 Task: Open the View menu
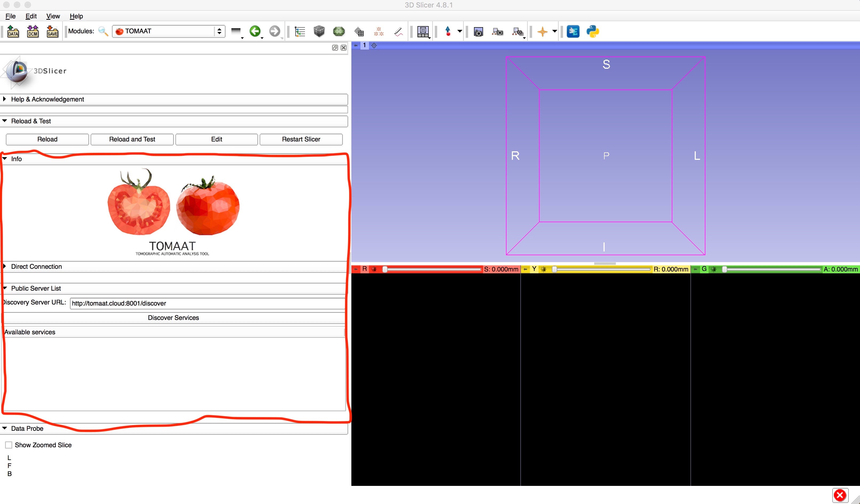[x=53, y=16]
